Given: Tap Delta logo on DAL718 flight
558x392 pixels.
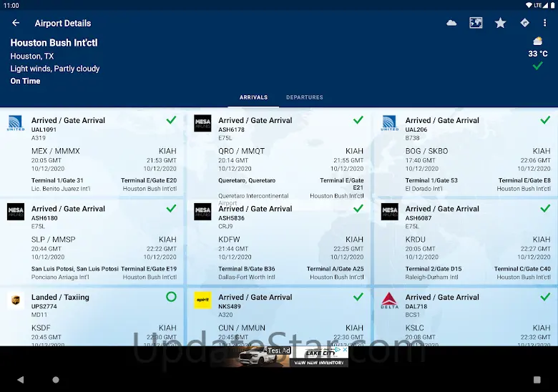Looking at the screenshot, I should pyautogui.click(x=390, y=300).
